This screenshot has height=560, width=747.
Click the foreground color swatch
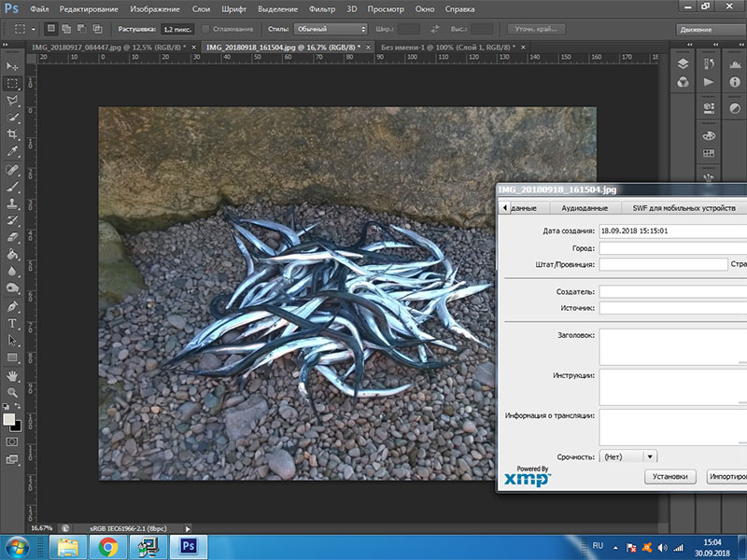click(9, 419)
